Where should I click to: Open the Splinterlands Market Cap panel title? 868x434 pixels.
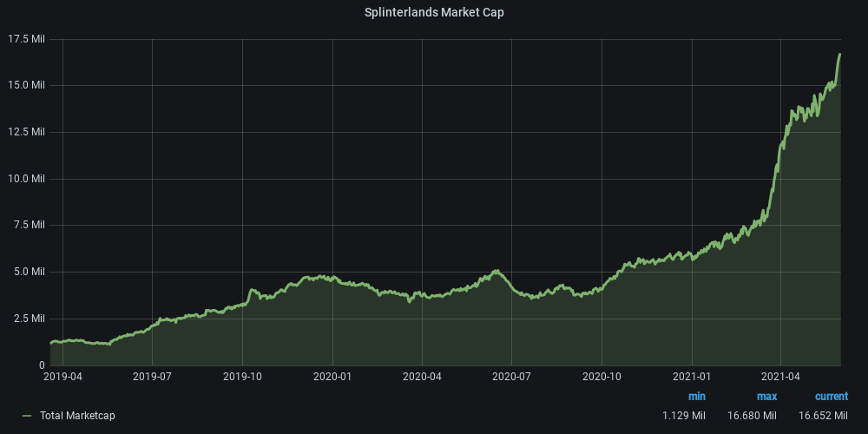click(434, 12)
